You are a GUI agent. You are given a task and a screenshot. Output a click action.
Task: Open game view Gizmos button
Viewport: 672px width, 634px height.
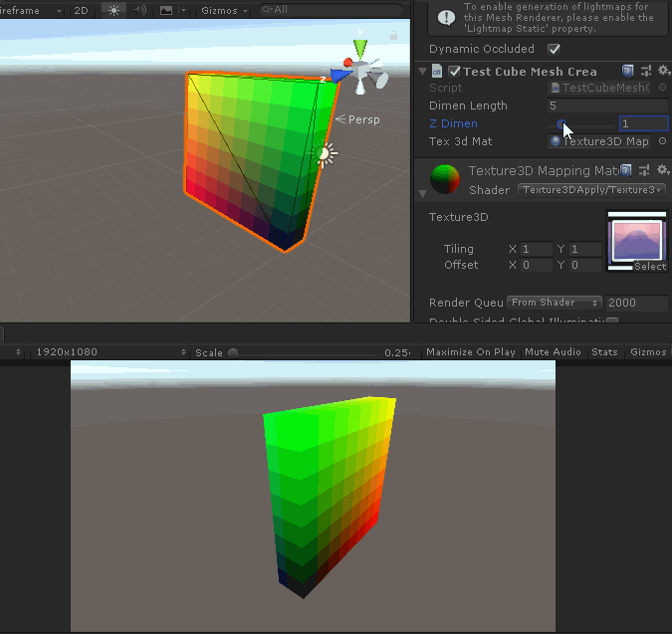pyautogui.click(x=648, y=352)
